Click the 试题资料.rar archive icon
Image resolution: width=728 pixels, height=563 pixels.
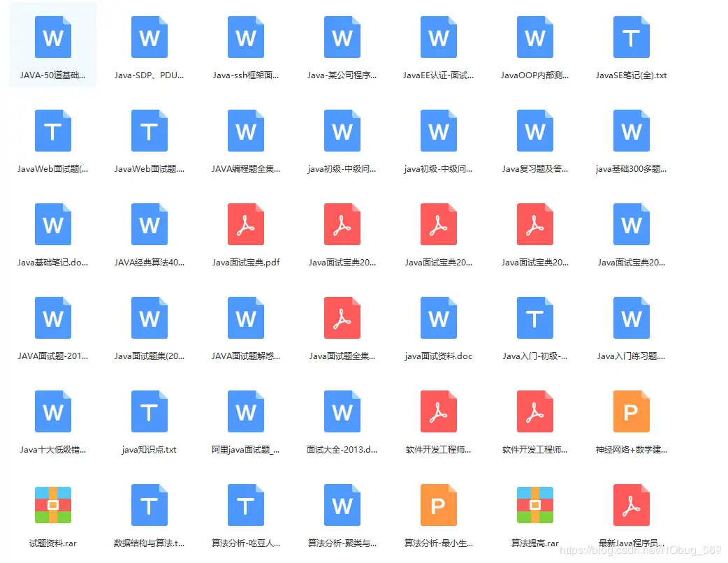point(53,505)
